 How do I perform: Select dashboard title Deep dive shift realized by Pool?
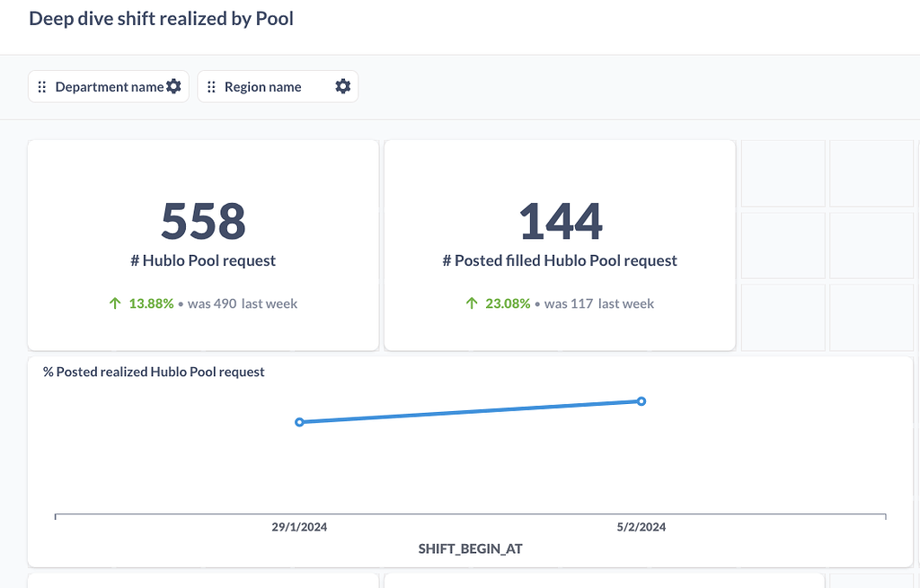click(161, 18)
